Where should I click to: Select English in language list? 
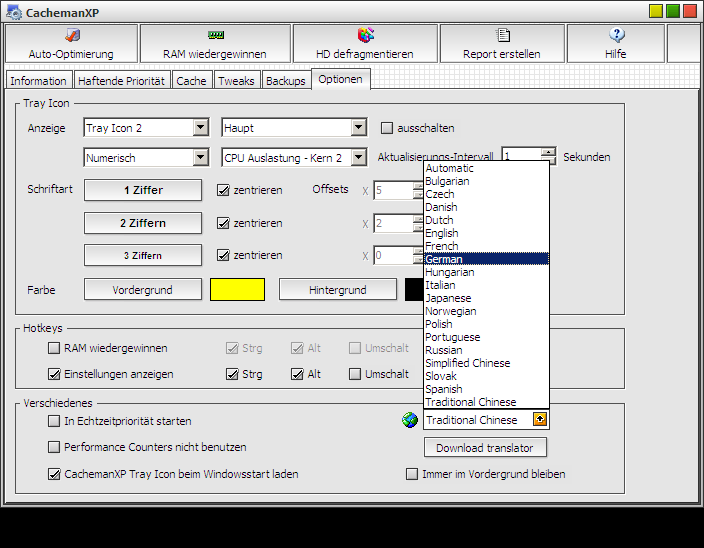486,233
